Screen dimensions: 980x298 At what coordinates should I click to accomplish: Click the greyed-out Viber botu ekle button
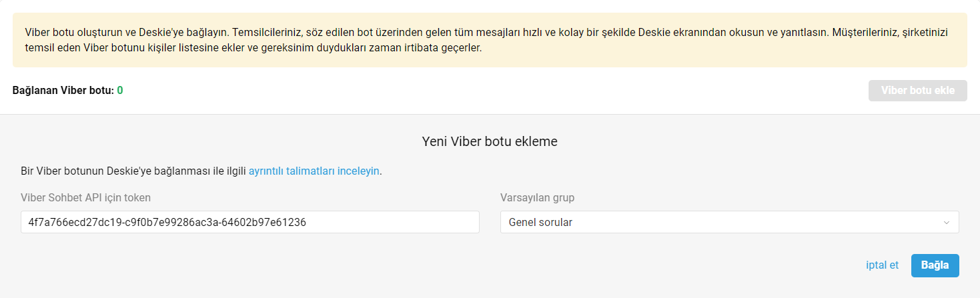click(918, 91)
